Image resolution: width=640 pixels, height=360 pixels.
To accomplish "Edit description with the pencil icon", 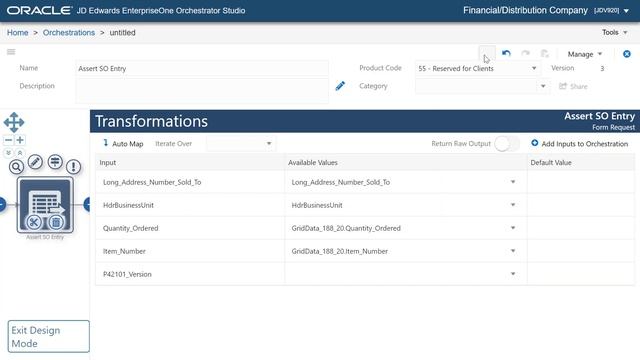I will point(340,86).
